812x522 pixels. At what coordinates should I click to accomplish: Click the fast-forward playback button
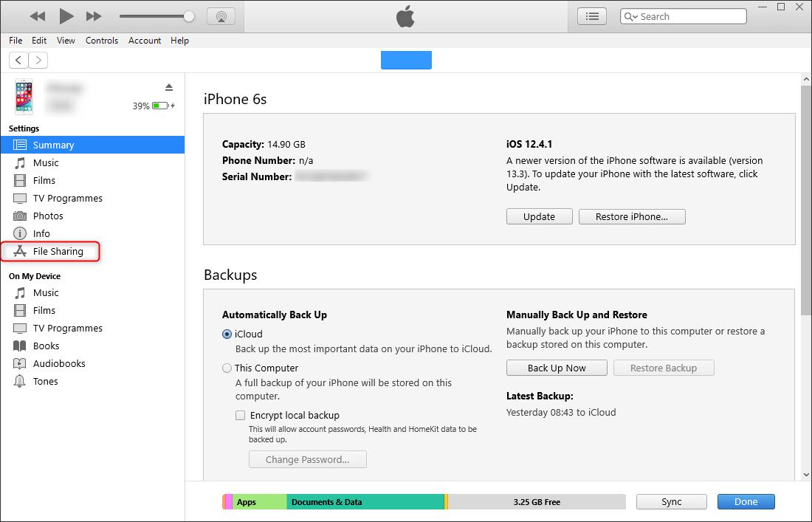pyautogui.click(x=94, y=16)
